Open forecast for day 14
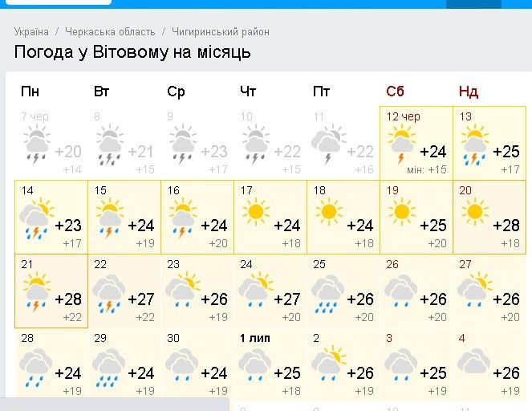 tap(50, 216)
